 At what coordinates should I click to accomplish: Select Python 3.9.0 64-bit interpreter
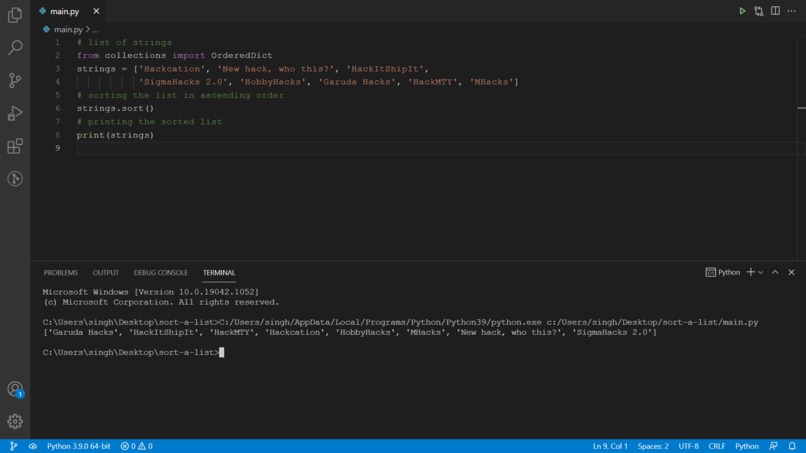[79, 446]
